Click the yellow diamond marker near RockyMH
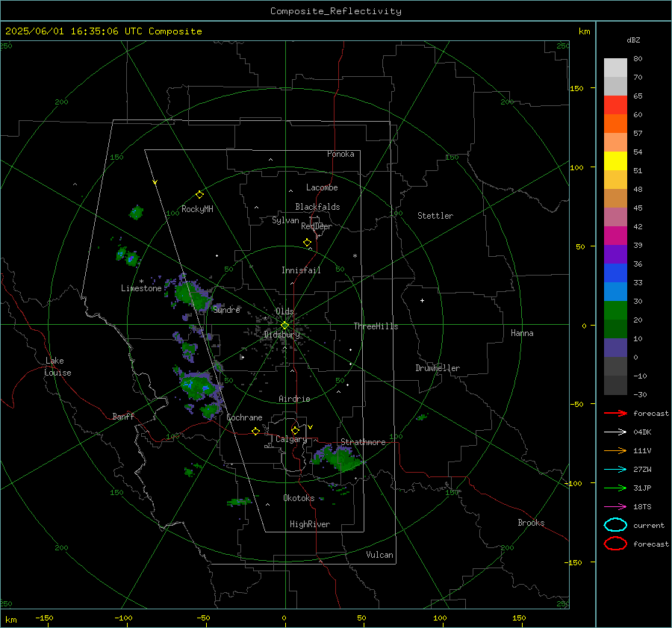The width and height of the screenshot is (672, 628). [199, 195]
